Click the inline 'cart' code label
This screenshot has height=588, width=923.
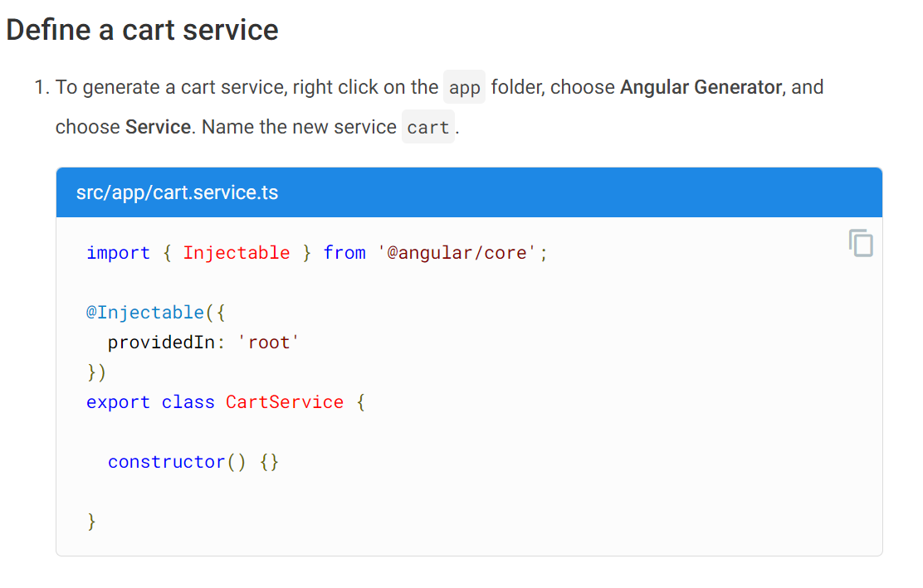click(428, 127)
